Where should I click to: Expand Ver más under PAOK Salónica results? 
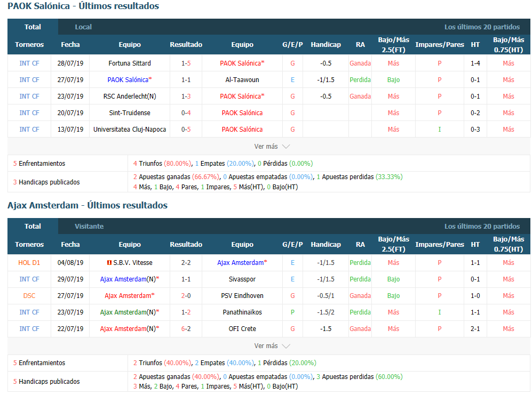coord(272,147)
